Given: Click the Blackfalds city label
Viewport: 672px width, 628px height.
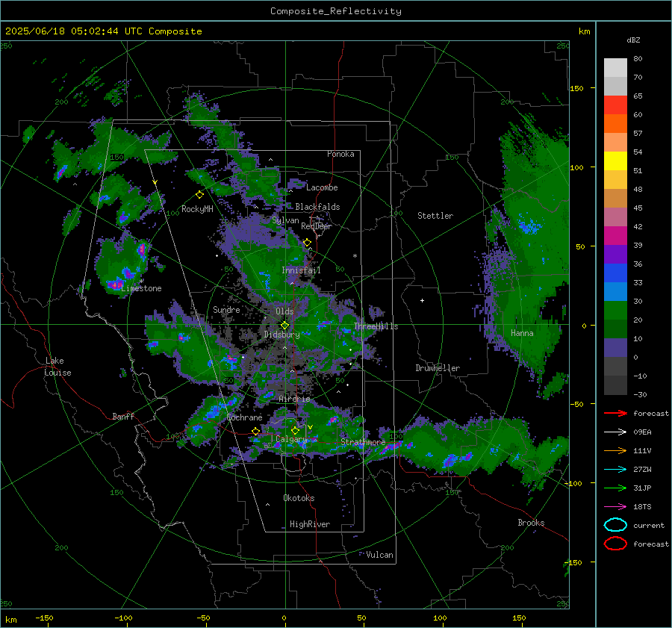Looking at the screenshot, I should click(x=317, y=207).
